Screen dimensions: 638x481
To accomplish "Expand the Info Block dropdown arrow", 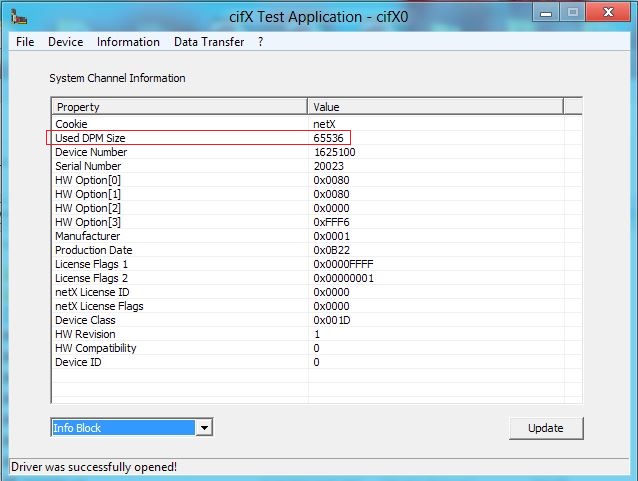I will click(x=204, y=428).
